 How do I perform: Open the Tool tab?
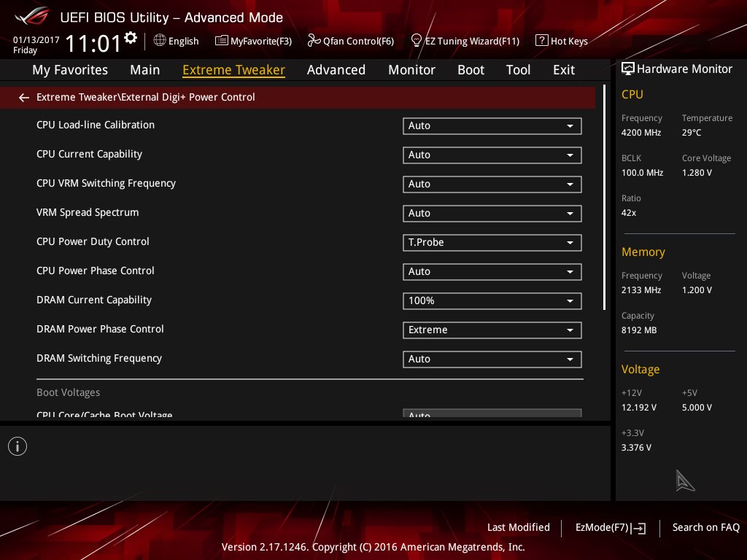(518, 70)
